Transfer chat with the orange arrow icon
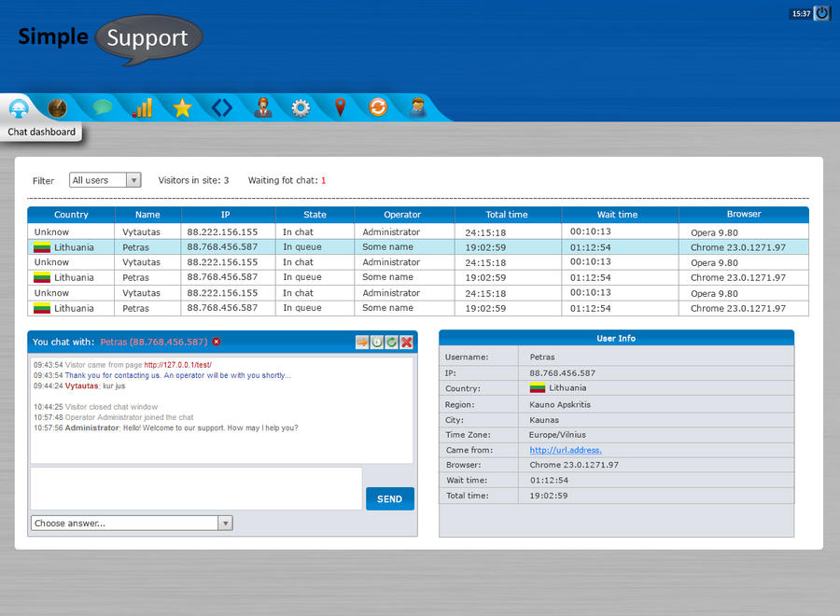Image resolution: width=840 pixels, height=616 pixels. tap(362, 343)
